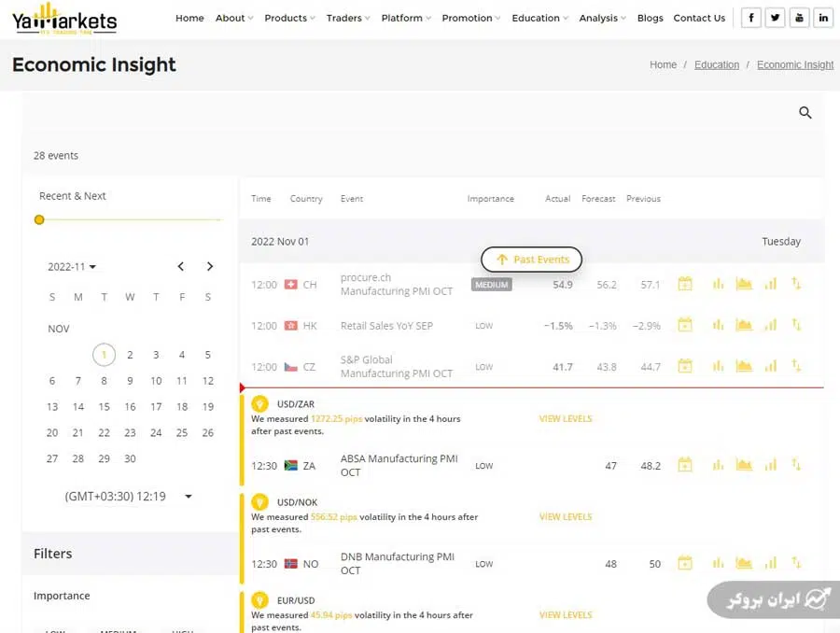The image size is (840, 633).
Task: Open the Twitter social icon
Action: [775, 18]
